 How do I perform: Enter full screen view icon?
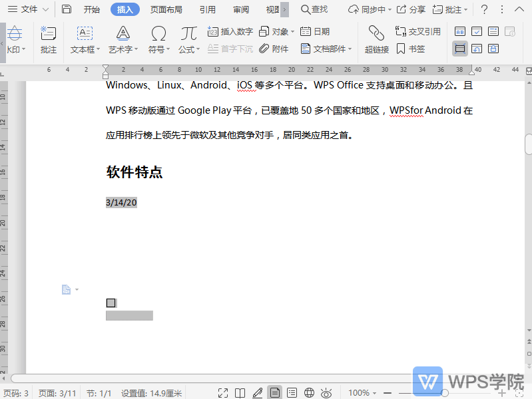pyautogui.click(x=223, y=393)
